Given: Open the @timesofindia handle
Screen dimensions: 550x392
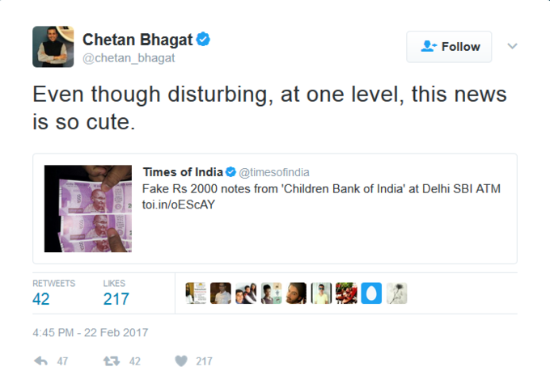Looking at the screenshot, I should click(x=274, y=172).
